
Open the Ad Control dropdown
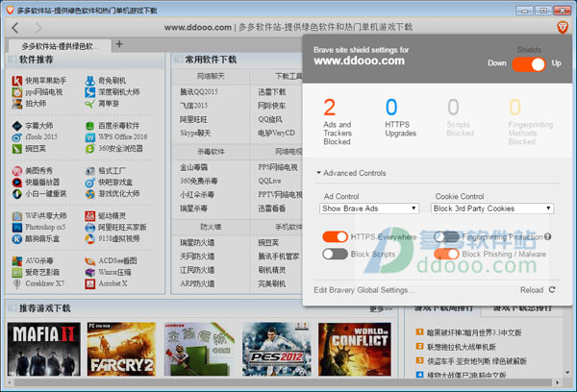[x=369, y=208]
